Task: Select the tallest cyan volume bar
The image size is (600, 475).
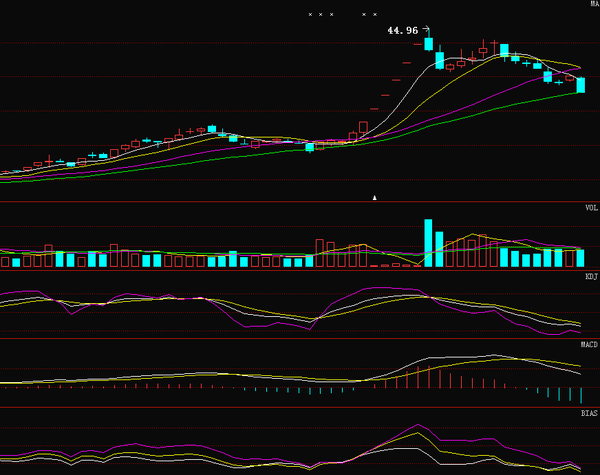Action: point(428,243)
